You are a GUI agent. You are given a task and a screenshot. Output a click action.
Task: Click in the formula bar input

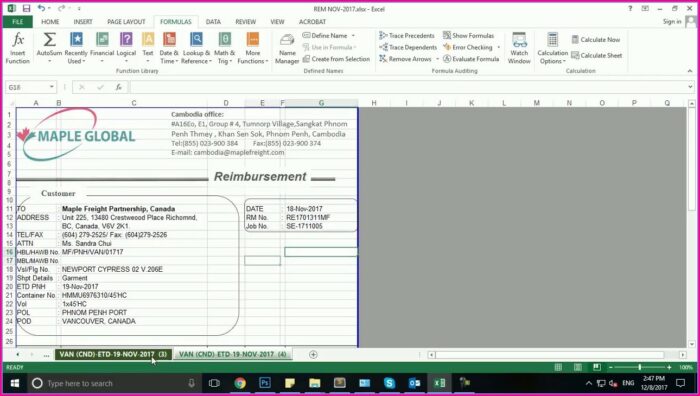tap(407, 87)
